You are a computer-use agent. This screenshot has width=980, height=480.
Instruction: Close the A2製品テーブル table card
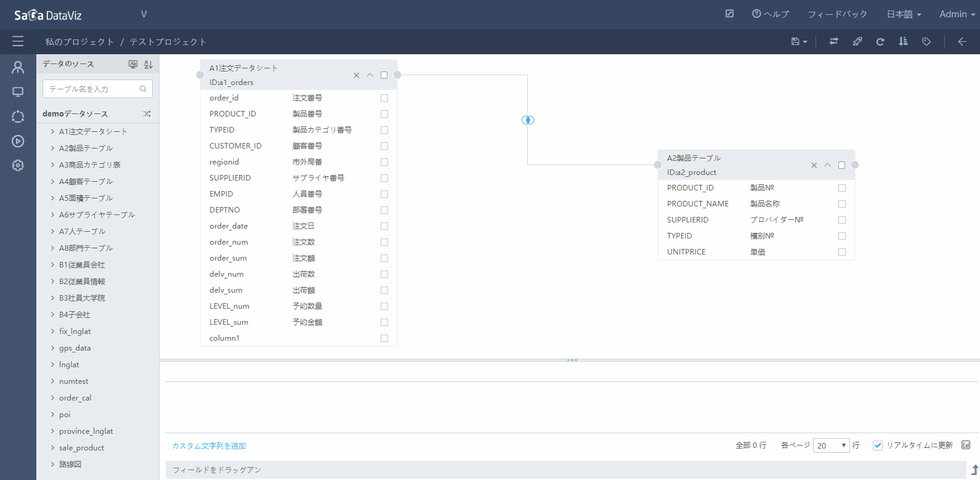(x=814, y=165)
